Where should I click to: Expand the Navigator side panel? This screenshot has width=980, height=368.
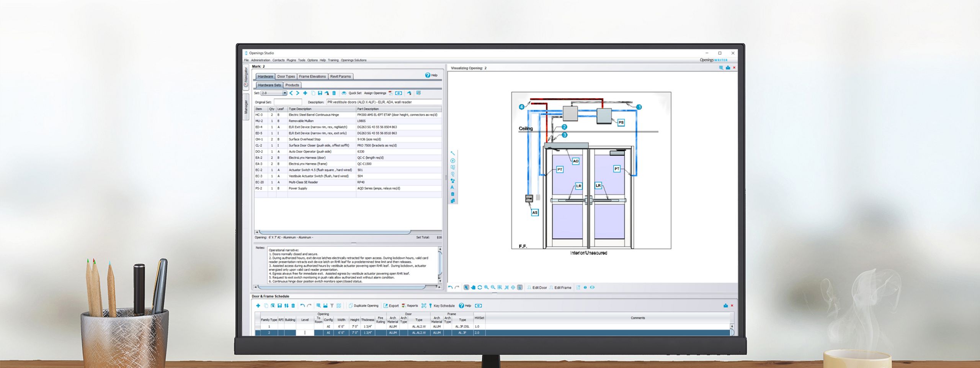tap(246, 77)
